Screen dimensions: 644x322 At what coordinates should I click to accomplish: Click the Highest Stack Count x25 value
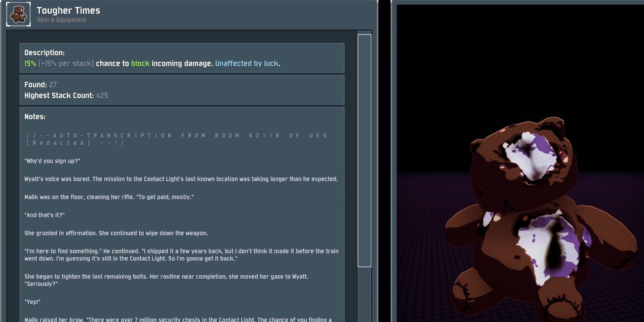tap(102, 95)
